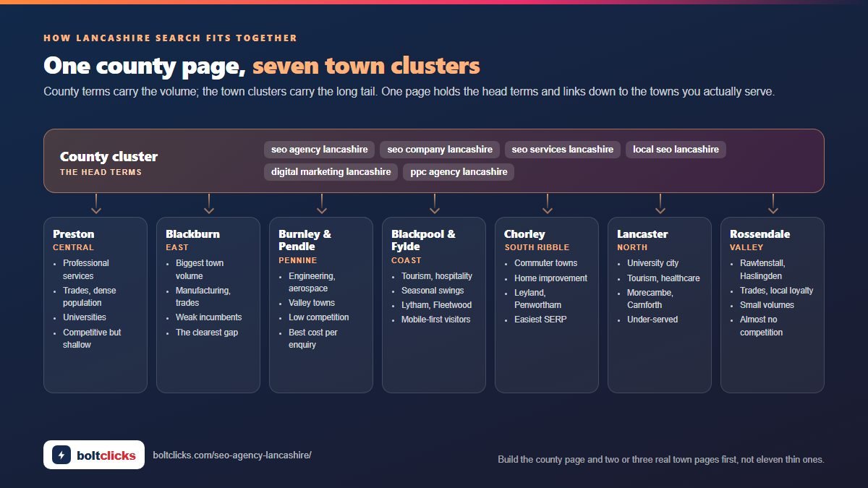Click the subtitle starting 'County terms carry the volume'
The height and width of the screenshot is (488, 868).
coord(409,92)
